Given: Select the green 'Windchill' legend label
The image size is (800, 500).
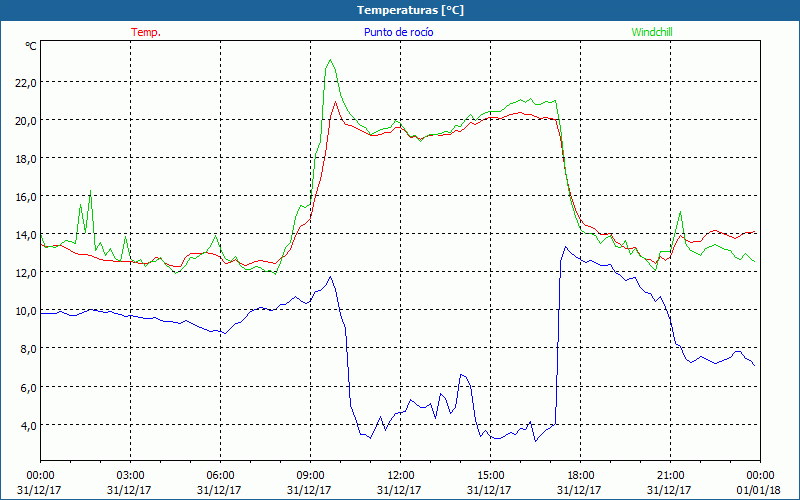Looking at the screenshot, I should [652, 32].
